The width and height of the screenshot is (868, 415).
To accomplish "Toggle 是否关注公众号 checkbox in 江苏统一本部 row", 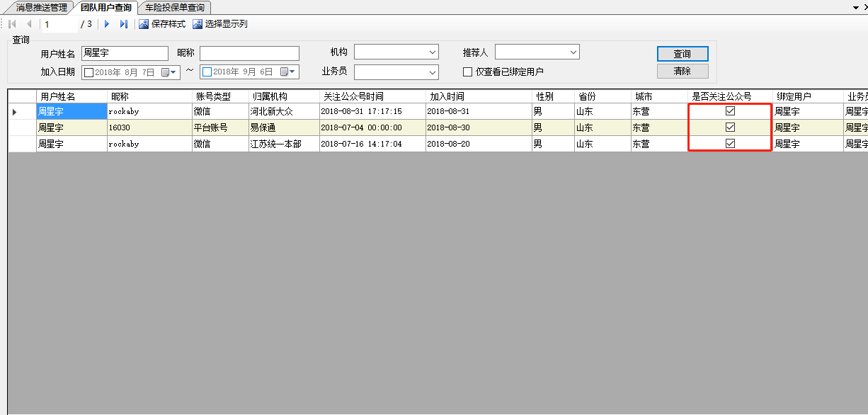I will 731,143.
